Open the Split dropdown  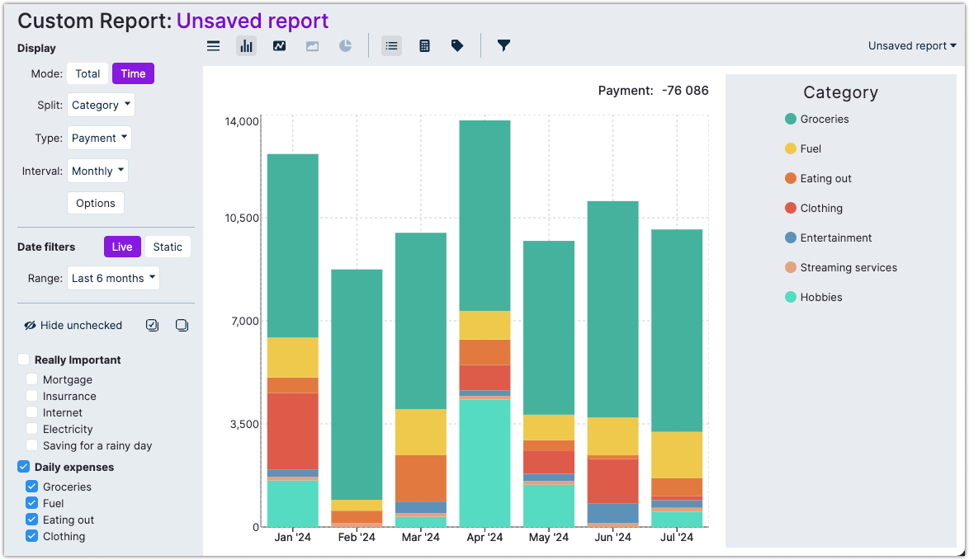click(x=101, y=105)
